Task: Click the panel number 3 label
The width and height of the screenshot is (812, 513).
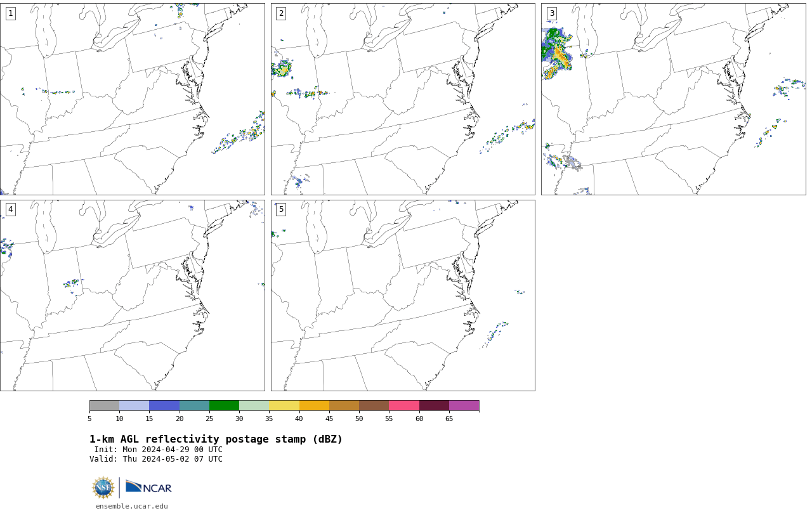Action: [551, 13]
